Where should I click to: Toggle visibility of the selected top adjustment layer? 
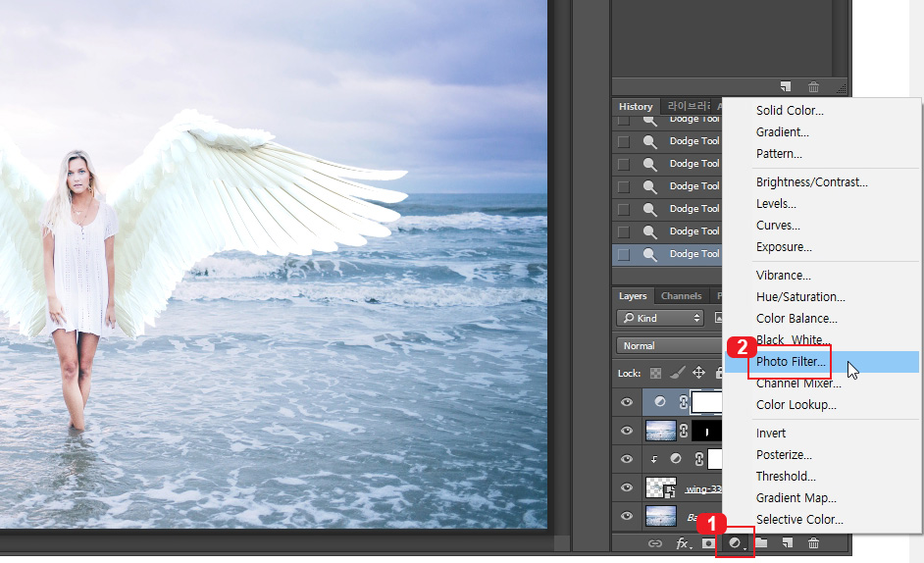(627, 402)
